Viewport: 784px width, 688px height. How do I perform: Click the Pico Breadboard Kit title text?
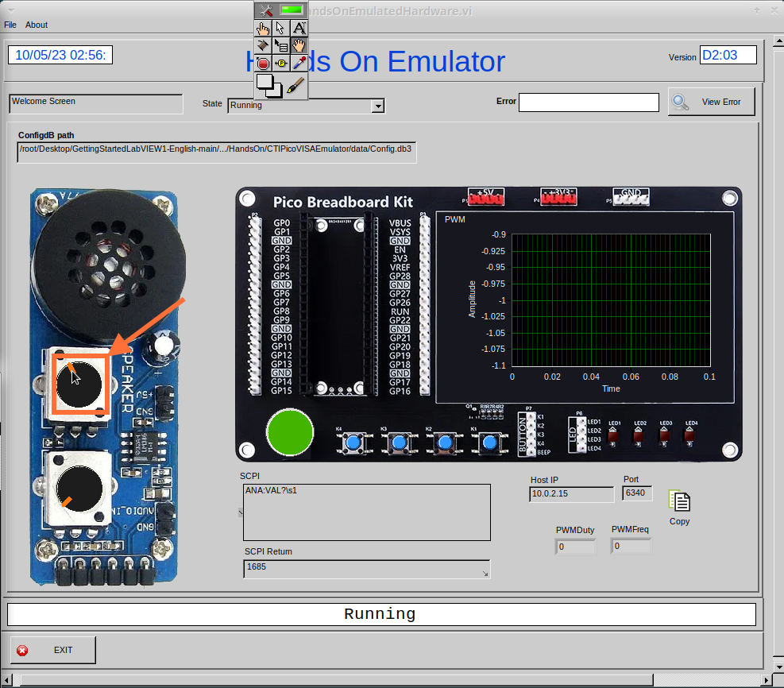pyautogui.click(x=343, y=202)
